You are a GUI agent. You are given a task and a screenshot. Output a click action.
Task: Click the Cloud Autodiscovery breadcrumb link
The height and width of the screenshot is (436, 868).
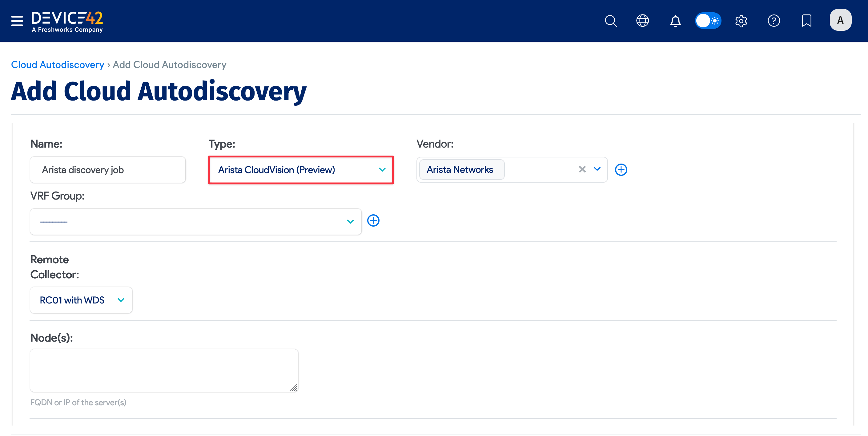pyautogui.click(x=57, y=64)
